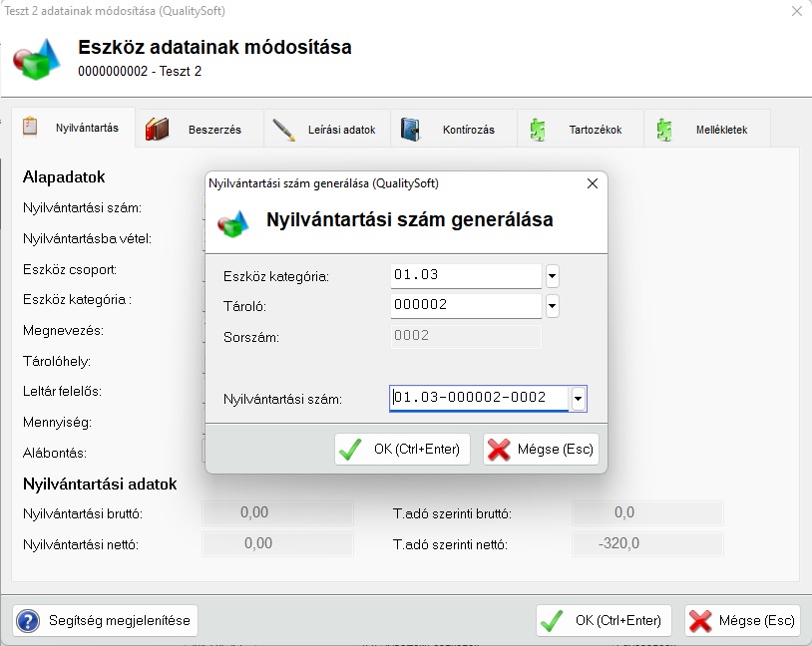Image resolution: width=812 pixels, height=646 pixels.
Task: Click the Eszköz kategória text field
Action: (x=466, y=275)
